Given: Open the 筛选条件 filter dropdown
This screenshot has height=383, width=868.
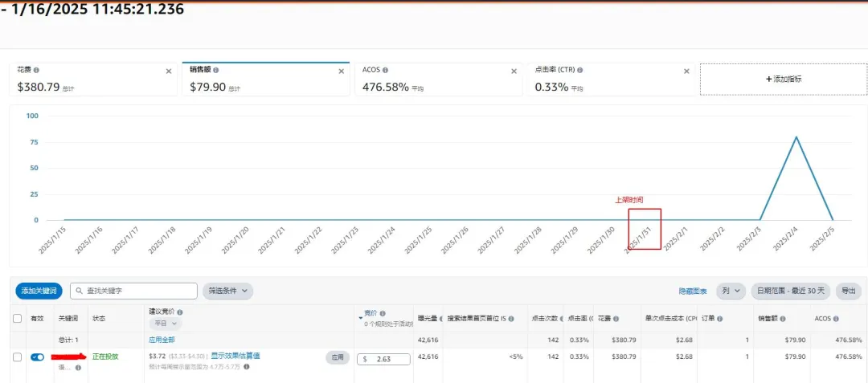Looking at the screenshot, I should 227,291.
